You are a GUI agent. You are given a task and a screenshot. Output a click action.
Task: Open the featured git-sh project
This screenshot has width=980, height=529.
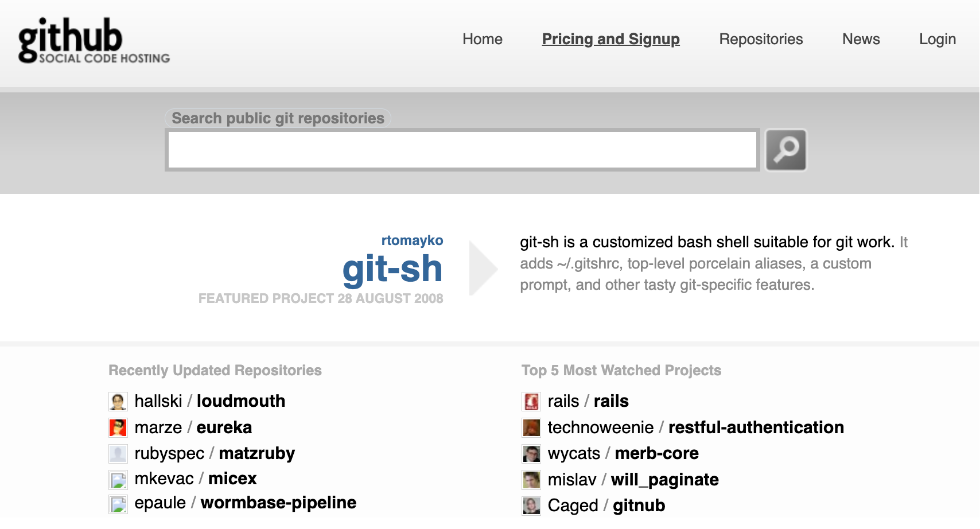[392, 269]
